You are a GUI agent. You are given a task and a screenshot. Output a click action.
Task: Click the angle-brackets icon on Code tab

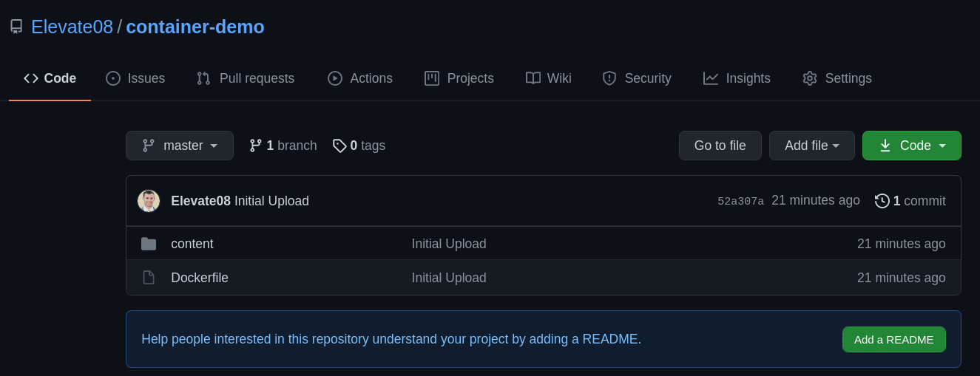coord(31,78)
